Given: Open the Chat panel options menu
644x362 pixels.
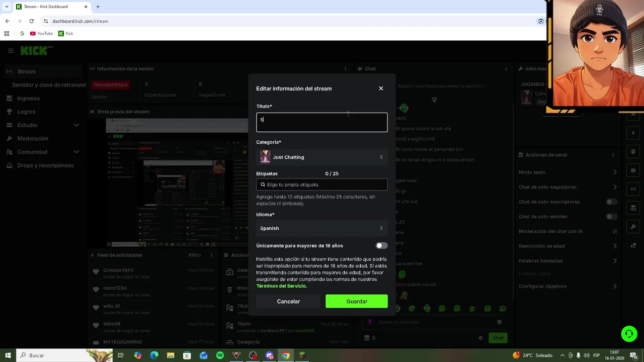Looking at the screenshot, I should [506, 69].
